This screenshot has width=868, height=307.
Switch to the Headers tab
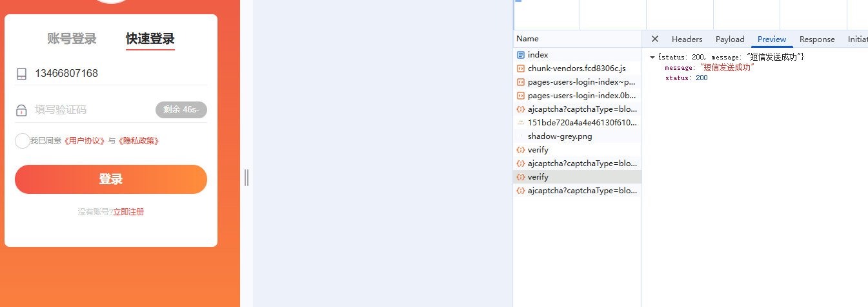pos(687,39)
